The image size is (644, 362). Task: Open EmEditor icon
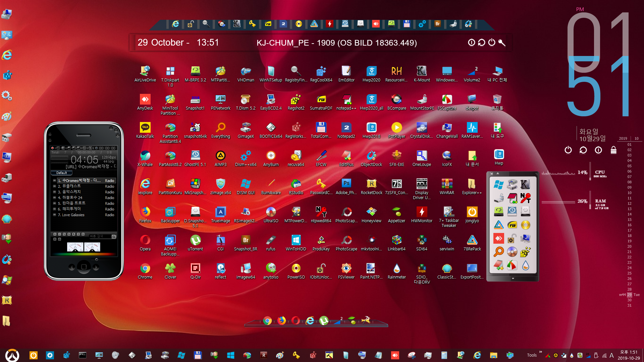[x=346, y=74]
